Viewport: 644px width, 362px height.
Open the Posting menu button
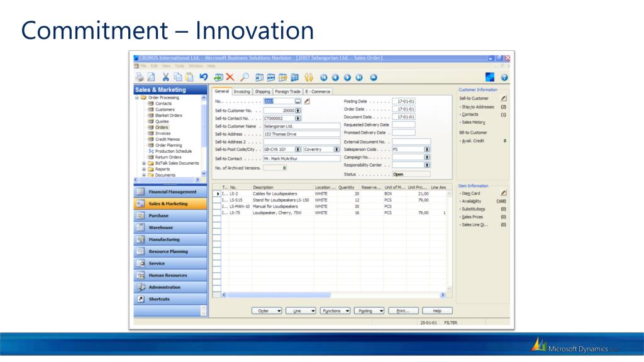[x=369, y=310]
